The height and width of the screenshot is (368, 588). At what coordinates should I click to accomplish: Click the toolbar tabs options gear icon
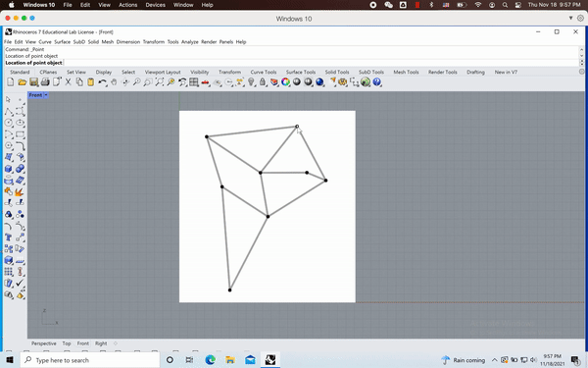pyautogui.click(x=581, y=72)
